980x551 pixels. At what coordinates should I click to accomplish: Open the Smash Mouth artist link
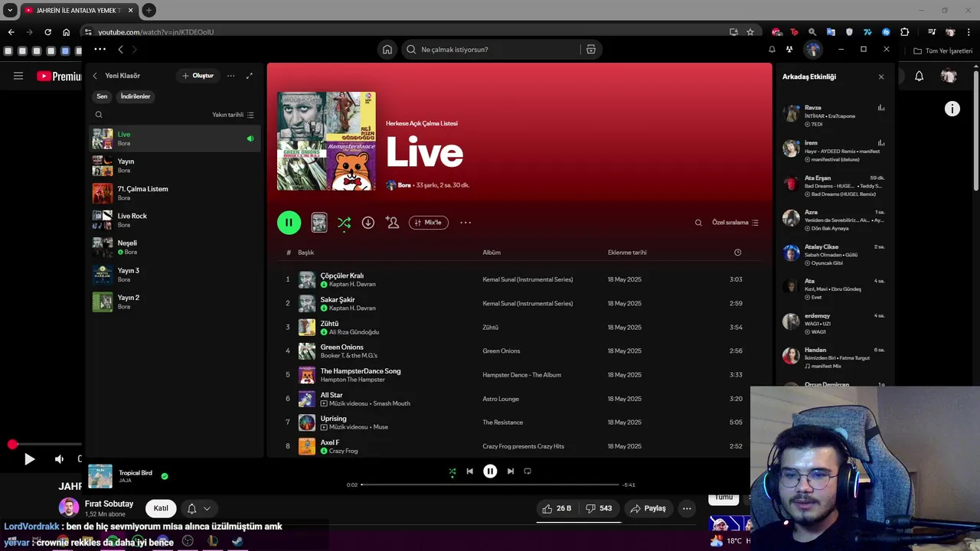click(x=391, y=403)
